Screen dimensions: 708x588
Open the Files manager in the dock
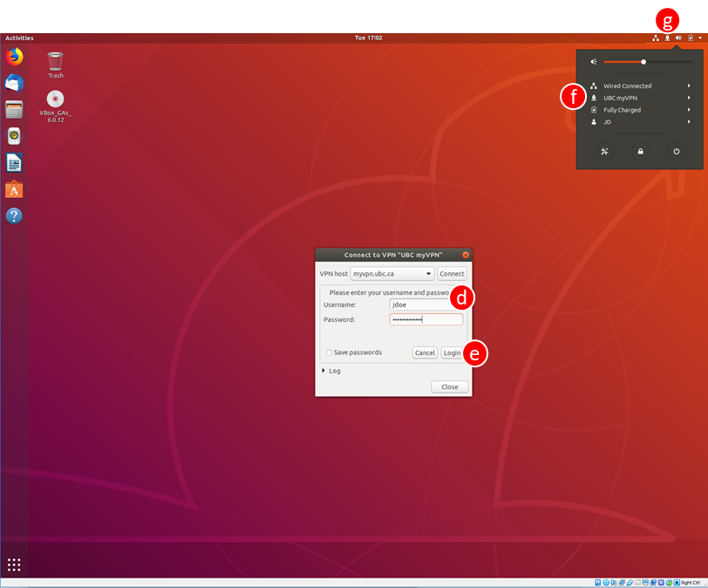[x=14, y=110]
